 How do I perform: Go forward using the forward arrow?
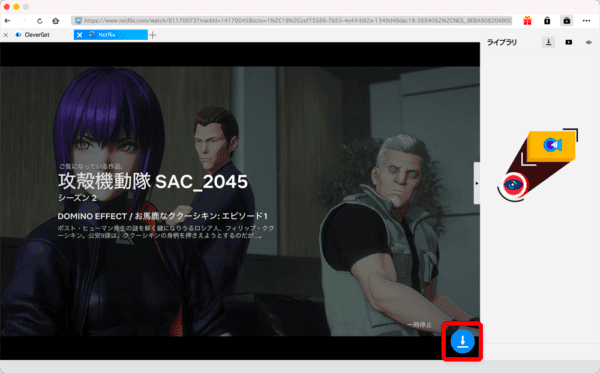[x=23, y=21]
